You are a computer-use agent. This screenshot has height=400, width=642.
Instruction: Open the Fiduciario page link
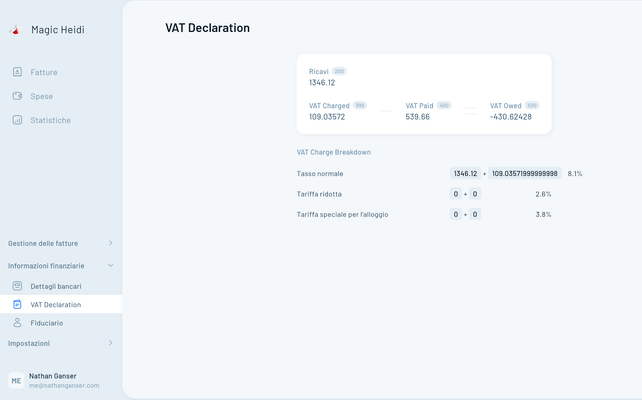click(x=46, y=323)
